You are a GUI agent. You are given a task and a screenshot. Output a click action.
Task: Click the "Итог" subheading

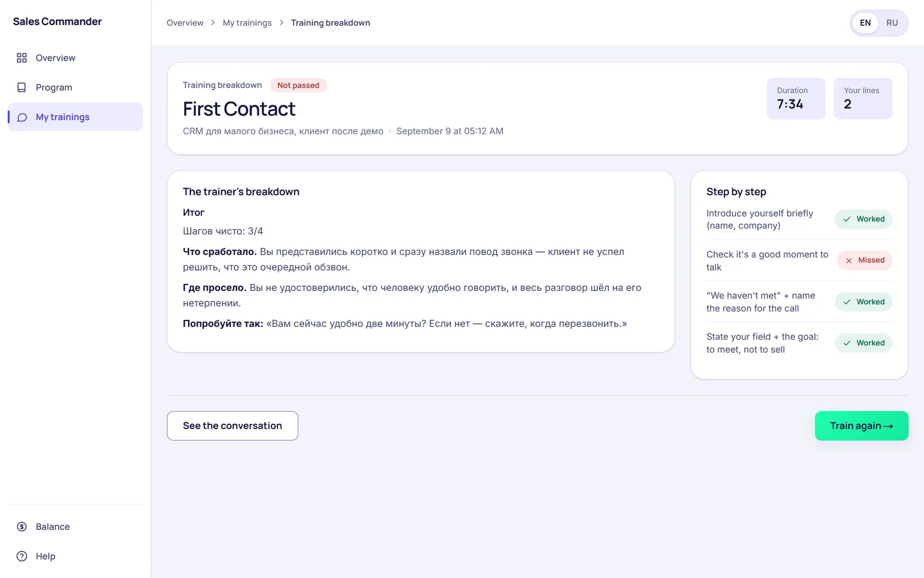coord(194,213)
